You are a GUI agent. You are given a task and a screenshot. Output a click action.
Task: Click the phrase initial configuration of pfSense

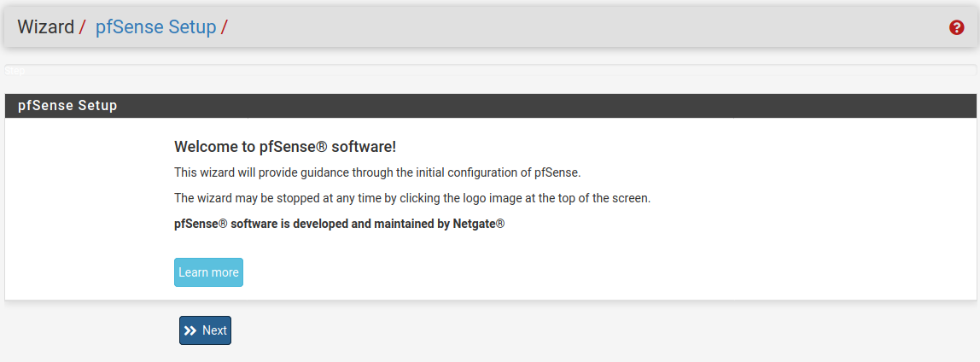point(499,172)
